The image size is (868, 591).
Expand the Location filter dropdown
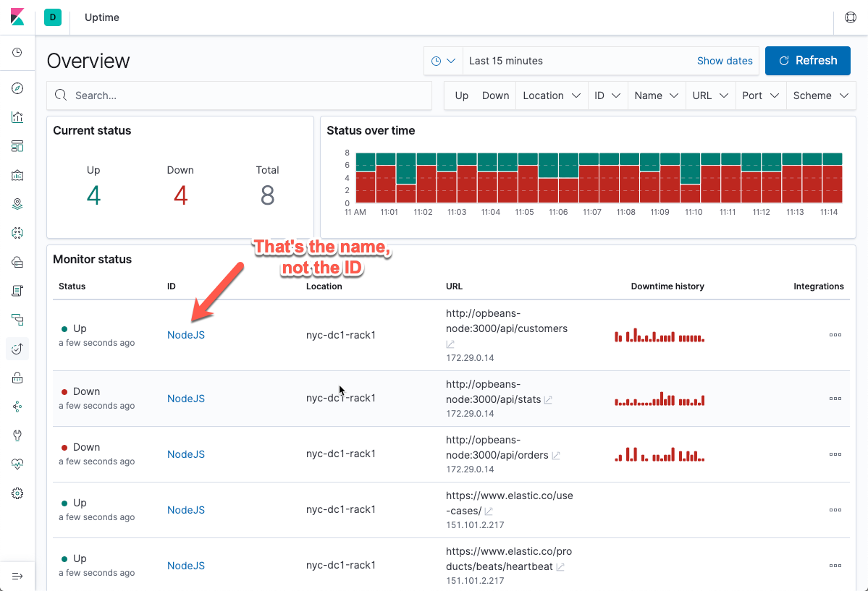point(552,95)
